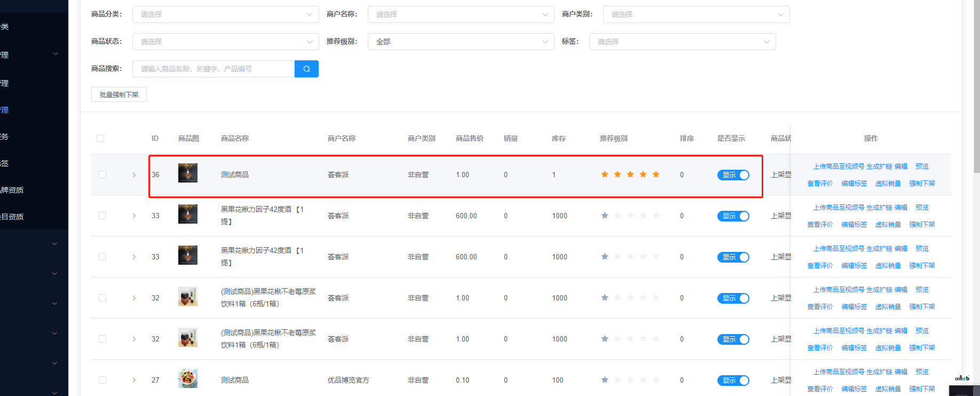Open the product image for ID 36
This screenshot has width=980, height=396.
188,173
